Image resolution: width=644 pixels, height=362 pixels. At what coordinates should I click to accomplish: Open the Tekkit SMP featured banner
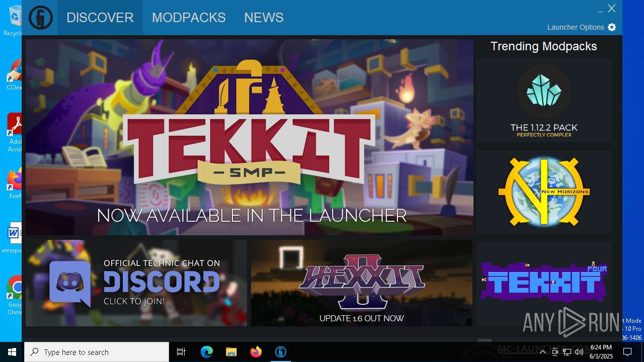pyautogui.click(x=250, y=137)
